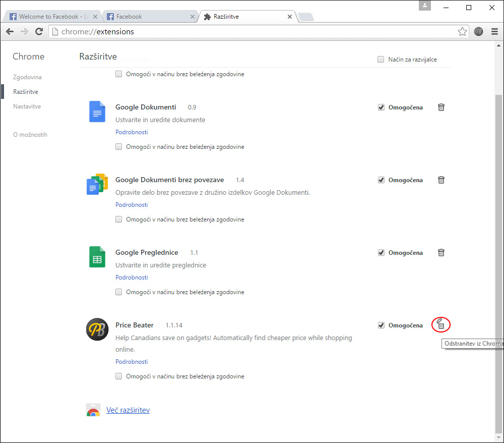Click the Price Beater version 1.1.14 text

(x=174, y=325)
